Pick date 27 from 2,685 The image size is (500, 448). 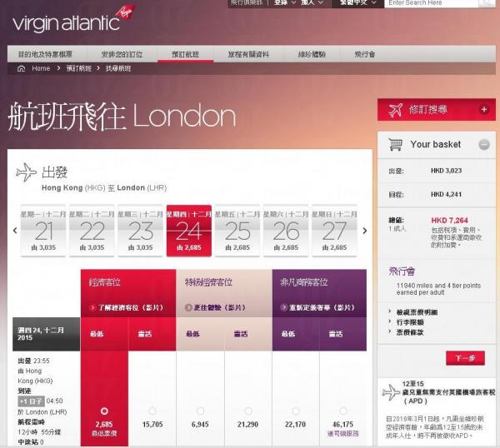coord(334,231)
